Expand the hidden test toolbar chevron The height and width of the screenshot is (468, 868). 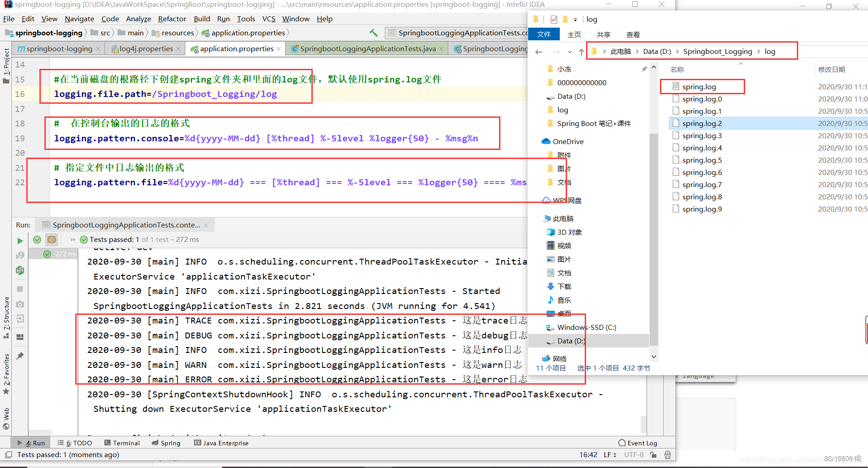tap(73, 240)
